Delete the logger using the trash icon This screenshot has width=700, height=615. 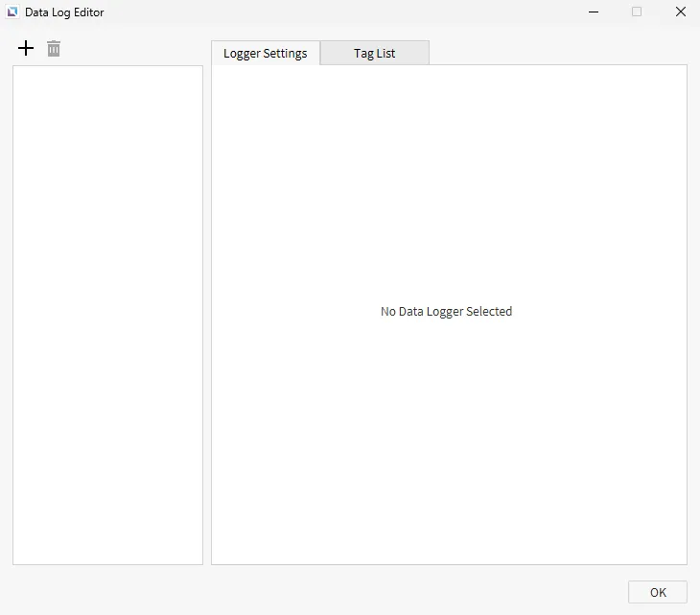click(54, 48)
